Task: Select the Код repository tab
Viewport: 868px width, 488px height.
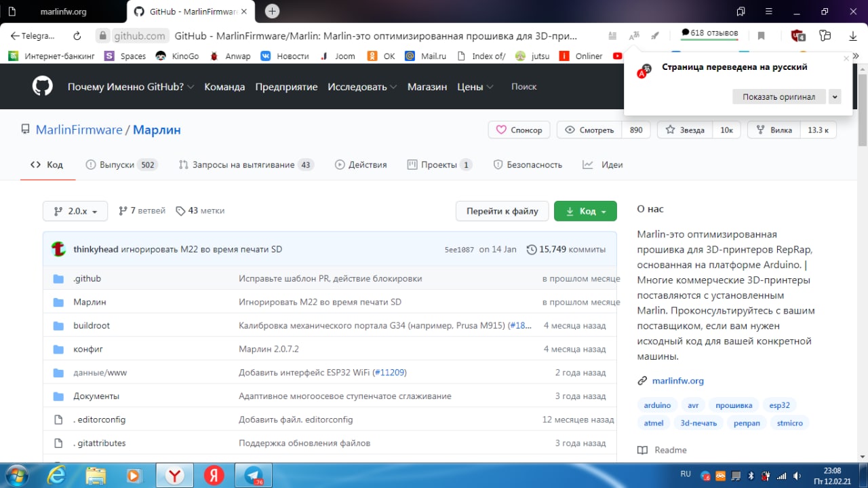Action: tap(47, 164)
